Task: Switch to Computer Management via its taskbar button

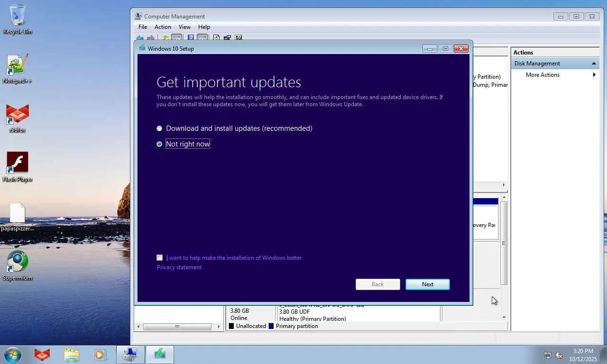Action: point(130,355)
